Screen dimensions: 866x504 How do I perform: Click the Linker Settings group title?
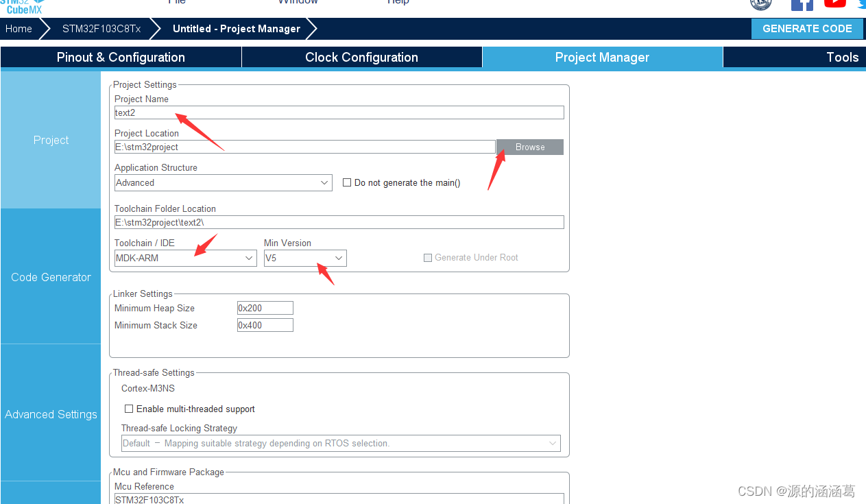[143, 294]
